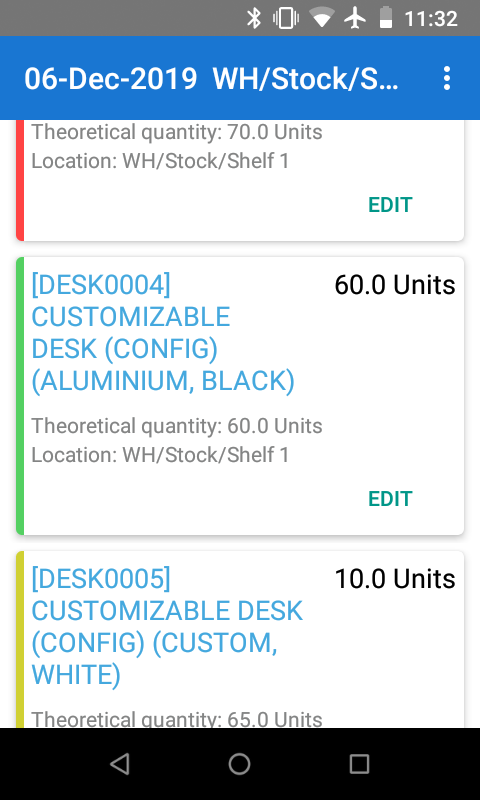Select the 60.0 Units counted quantity
This screenshot has height=800, width=480.
point(395,285)
